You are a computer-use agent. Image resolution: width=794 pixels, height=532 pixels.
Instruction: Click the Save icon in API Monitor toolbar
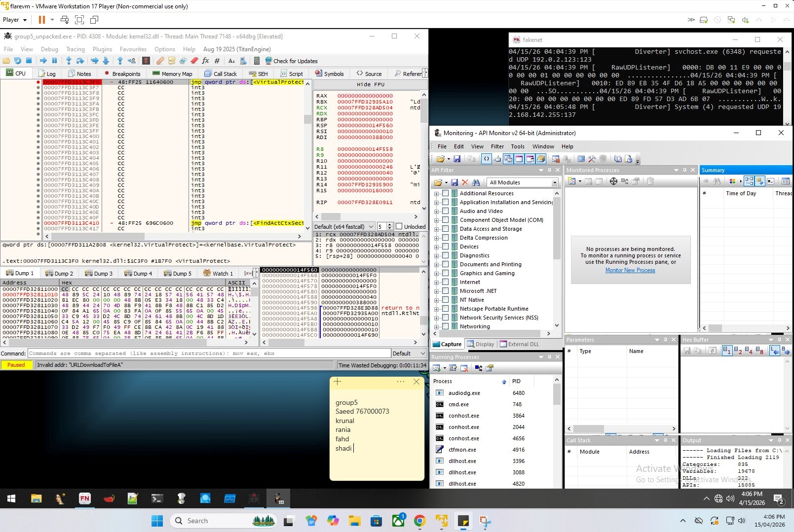457,159
